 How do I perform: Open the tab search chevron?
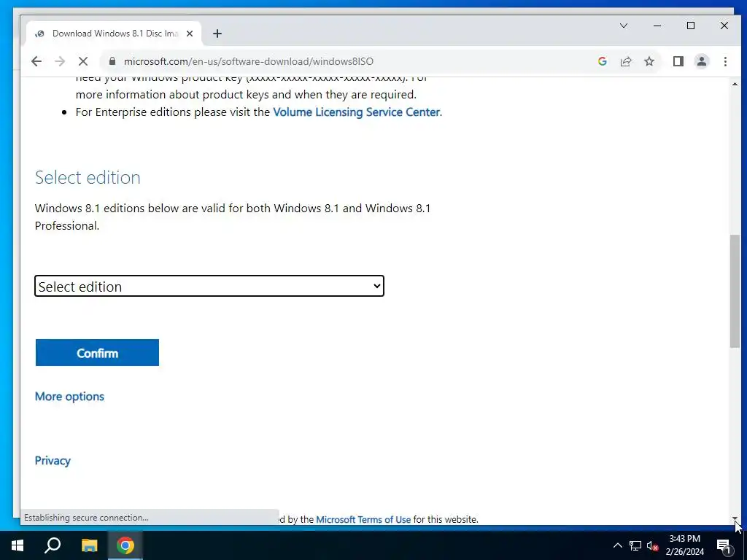[623, 26]
